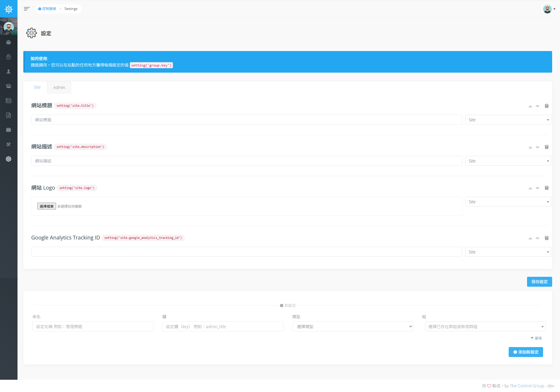
Task: Open the lock Roles sidebar icon
Action: click(x=8, y=57)
